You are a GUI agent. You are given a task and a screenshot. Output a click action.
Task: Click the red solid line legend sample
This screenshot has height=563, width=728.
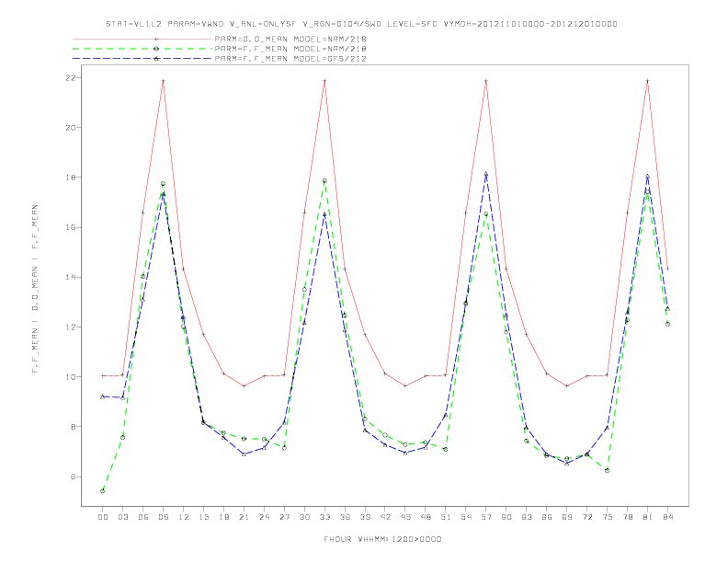[142, 39]
